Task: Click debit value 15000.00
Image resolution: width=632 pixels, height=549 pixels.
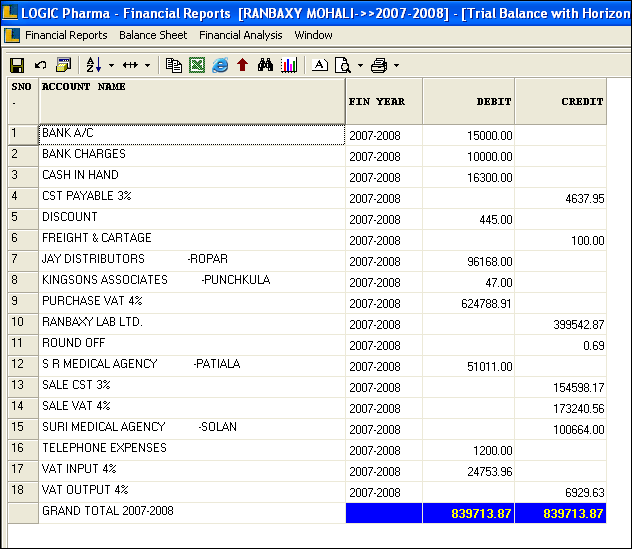Action: tap(489, 135)
